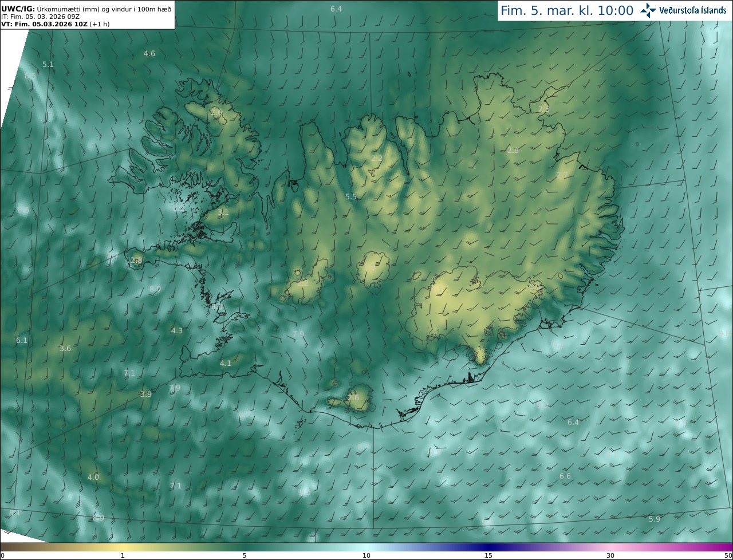Image resolution: width=733 pixels, height=560 pixels.
Task: Pick the 8.6 value label over the sea
Action: 23,211
